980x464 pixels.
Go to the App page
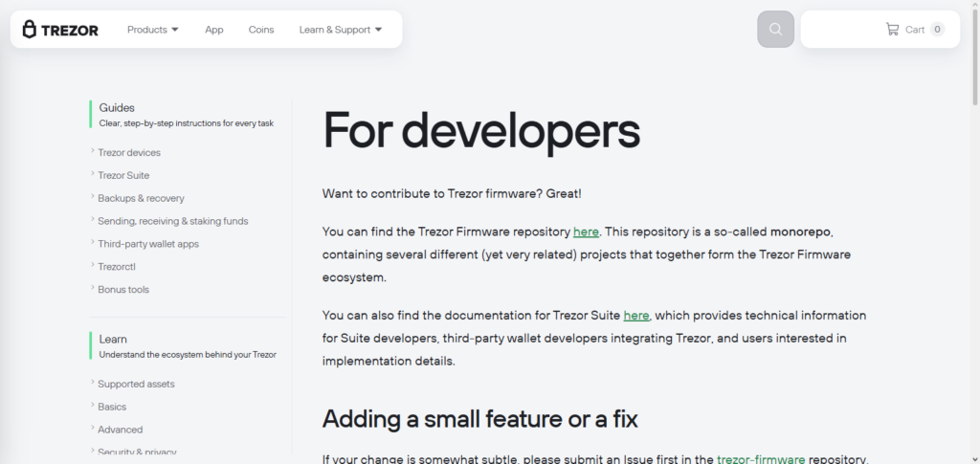[x=213, y=30]
